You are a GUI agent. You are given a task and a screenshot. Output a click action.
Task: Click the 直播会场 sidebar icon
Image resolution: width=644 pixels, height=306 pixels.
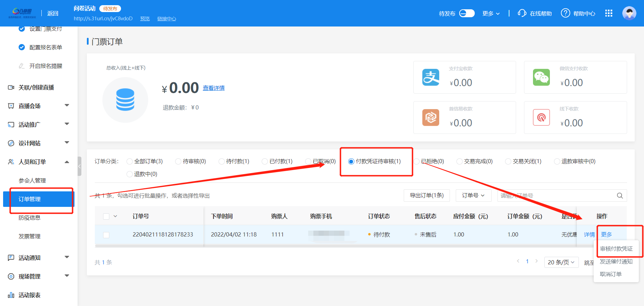point(11,106)
